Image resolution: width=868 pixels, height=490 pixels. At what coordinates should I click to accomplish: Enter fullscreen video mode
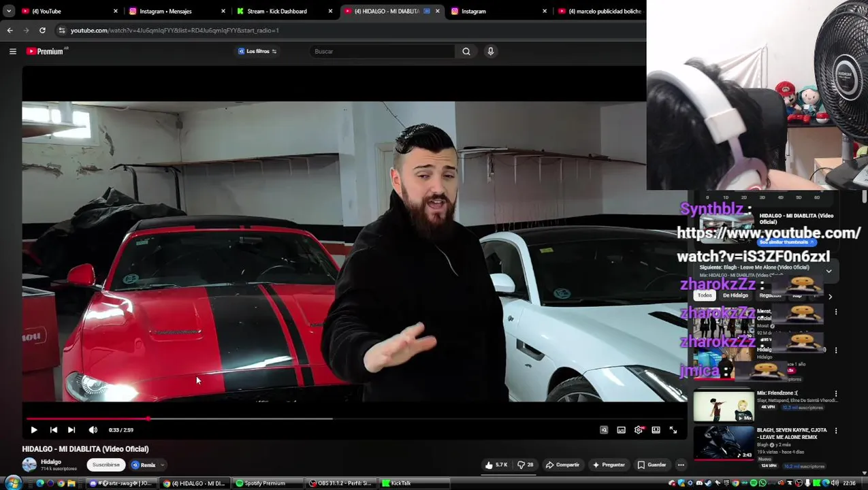tap(673, 430)
